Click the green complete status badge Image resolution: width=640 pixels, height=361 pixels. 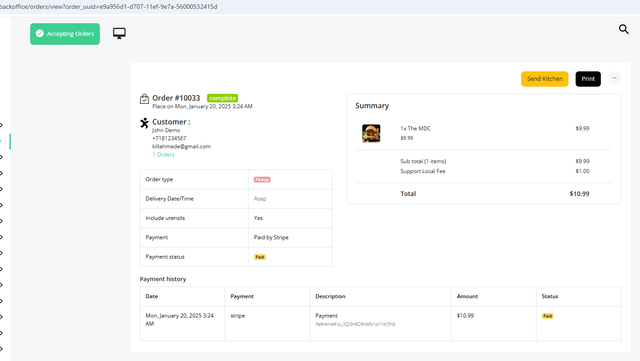click(222, 98)
